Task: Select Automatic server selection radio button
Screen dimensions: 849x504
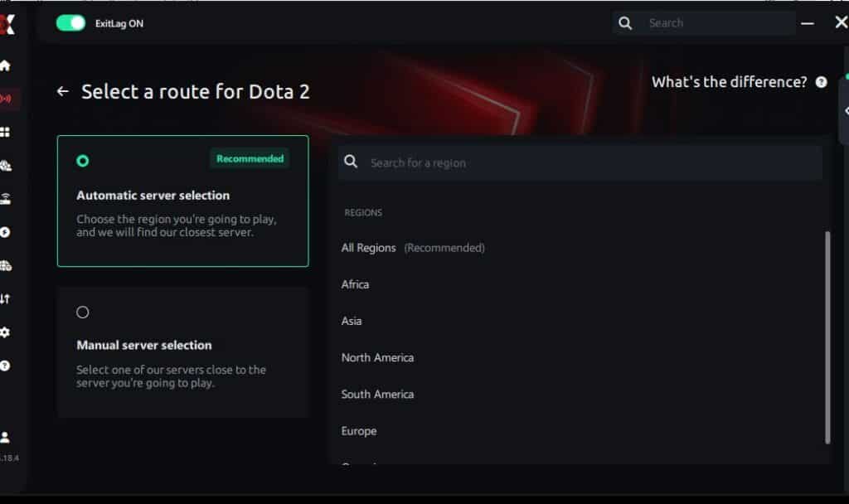Action: coord(82,161)
